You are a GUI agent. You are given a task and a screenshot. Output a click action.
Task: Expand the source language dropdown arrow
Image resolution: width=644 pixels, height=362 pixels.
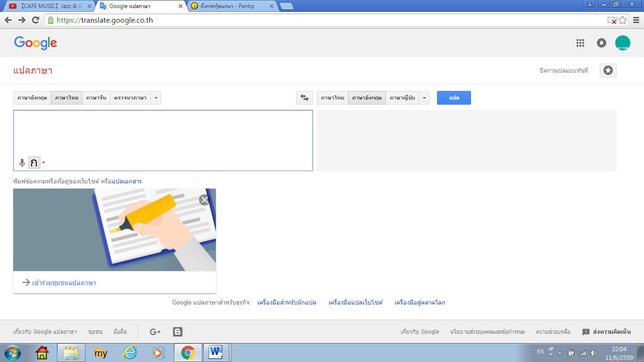point(156,98)
